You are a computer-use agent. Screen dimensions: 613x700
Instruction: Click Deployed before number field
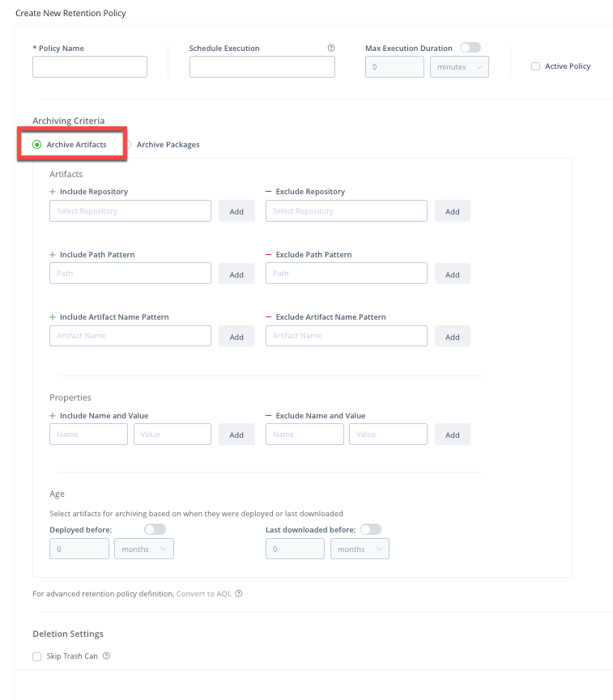tap(79, 549)
